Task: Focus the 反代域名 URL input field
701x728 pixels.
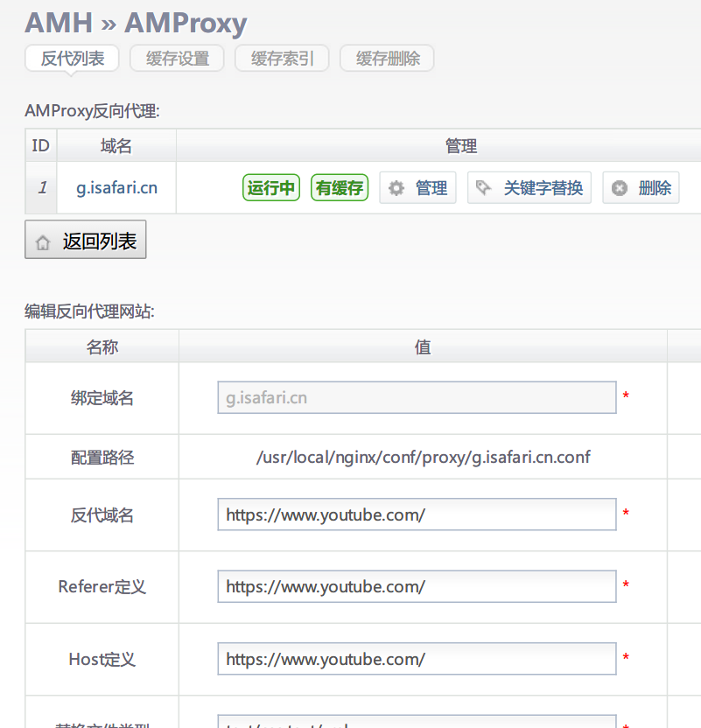Action: [x=417, y=514]
